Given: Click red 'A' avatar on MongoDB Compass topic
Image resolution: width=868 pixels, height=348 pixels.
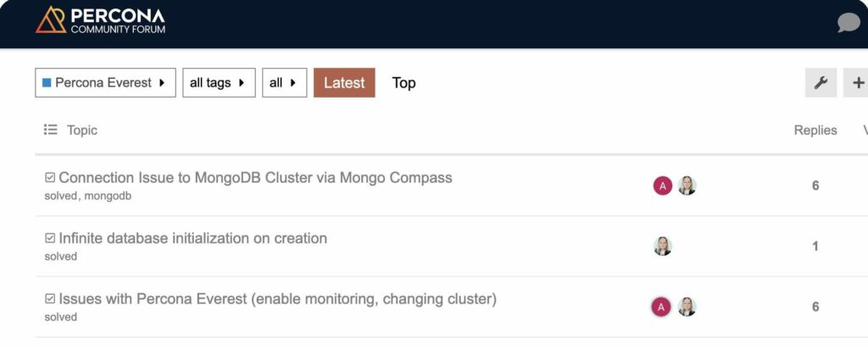Looking at the screenshot, I should coord(663,186).
